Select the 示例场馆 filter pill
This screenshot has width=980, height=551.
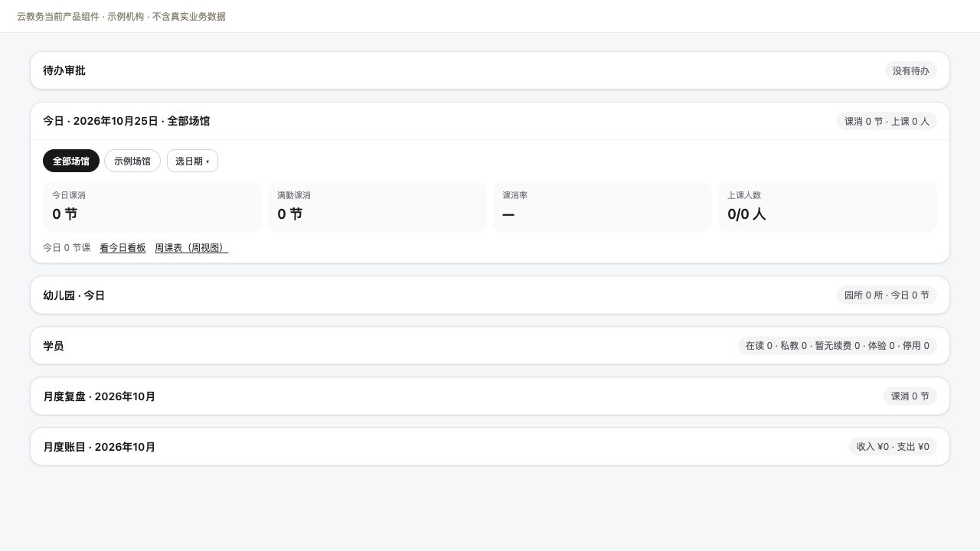(x=132, y=161)
